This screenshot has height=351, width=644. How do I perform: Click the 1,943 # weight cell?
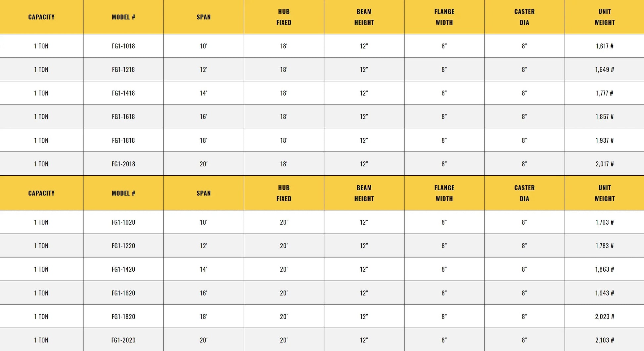pyautogui.click(x=604, y=293)
